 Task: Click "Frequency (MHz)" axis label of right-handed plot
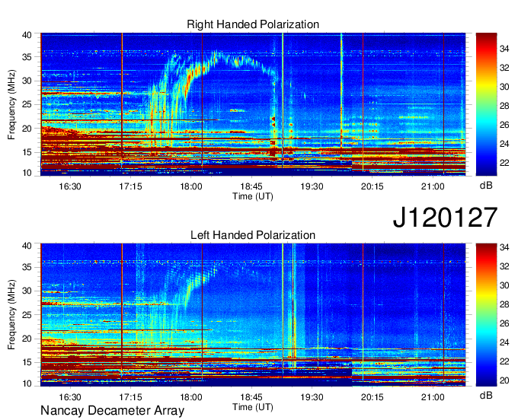pos(11,104)
